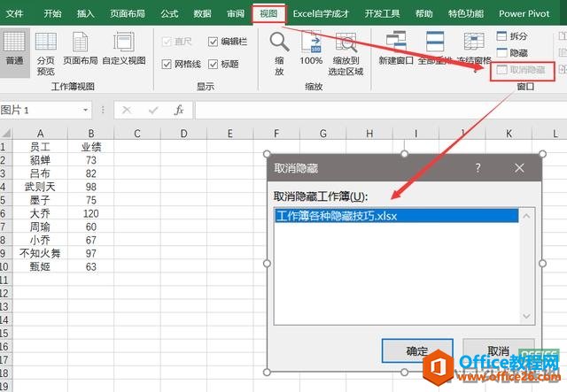Select column A header
Image resolution: width=567 pixels, height=392 pixels.
tap(40, 134)
